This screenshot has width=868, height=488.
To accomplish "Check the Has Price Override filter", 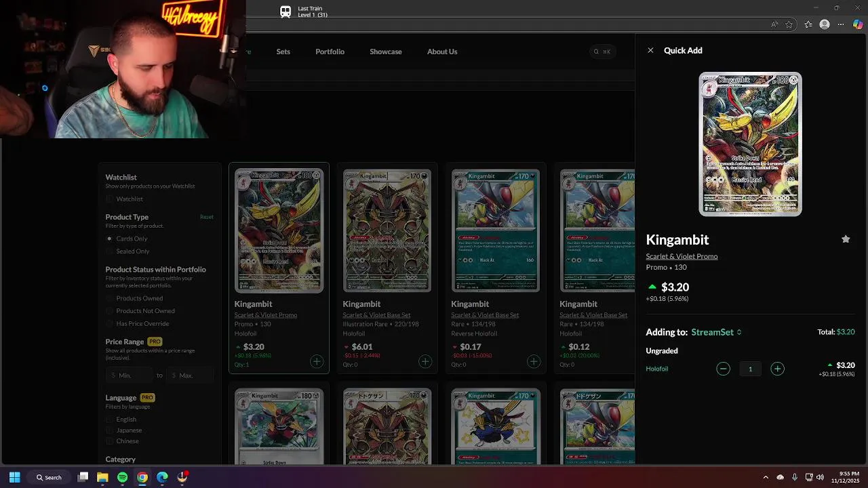I will tap(110, 323).
